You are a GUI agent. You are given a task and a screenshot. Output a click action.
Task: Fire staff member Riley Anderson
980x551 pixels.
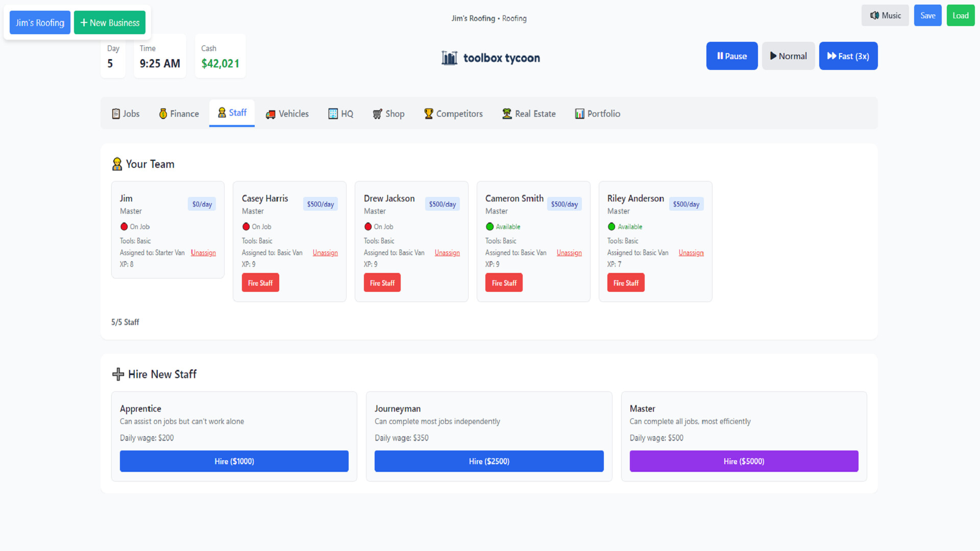pos(626,282)
